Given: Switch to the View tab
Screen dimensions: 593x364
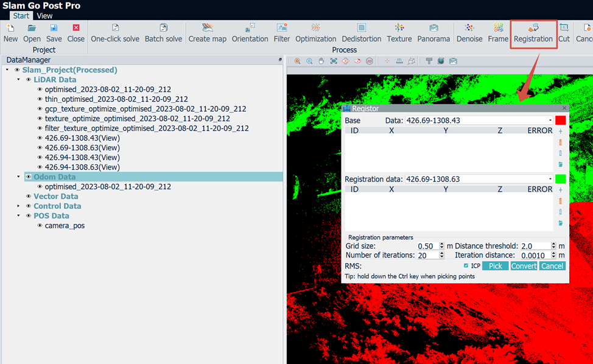Looking at the screenshot, I should (44, 16).
